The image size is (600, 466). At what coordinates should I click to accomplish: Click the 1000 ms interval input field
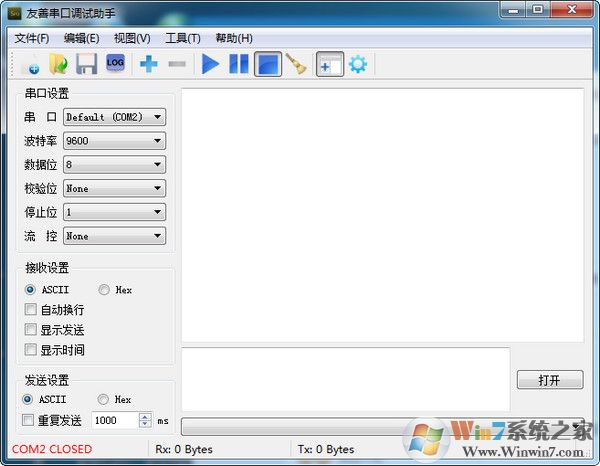pyautogui.click(x=114, y=421)
